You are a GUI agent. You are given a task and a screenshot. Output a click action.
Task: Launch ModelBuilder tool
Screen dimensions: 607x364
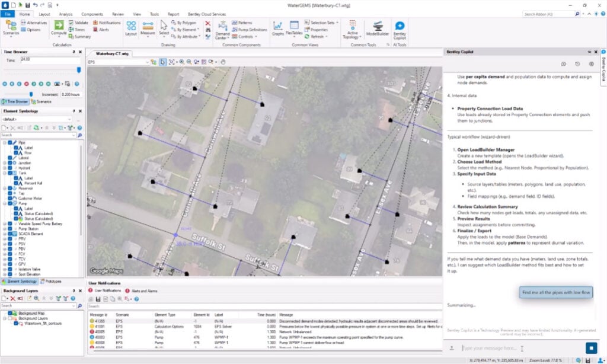[x=378, y=28]
